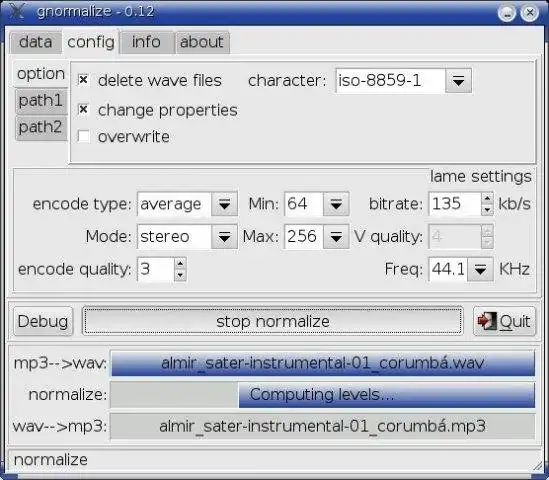Open the about tab
This screenshot has width=549, height=480.
click(x=202, y=42)
